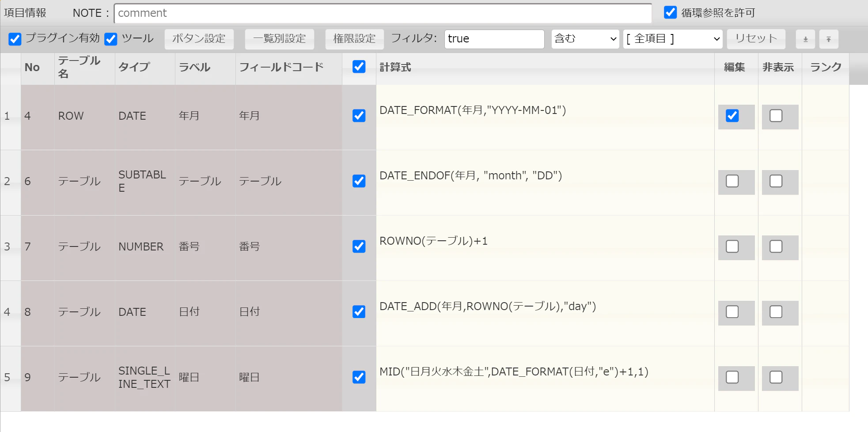Toggle プラグイン有効 checkbox
The image size is (868, 432).
tap(15, 39)
